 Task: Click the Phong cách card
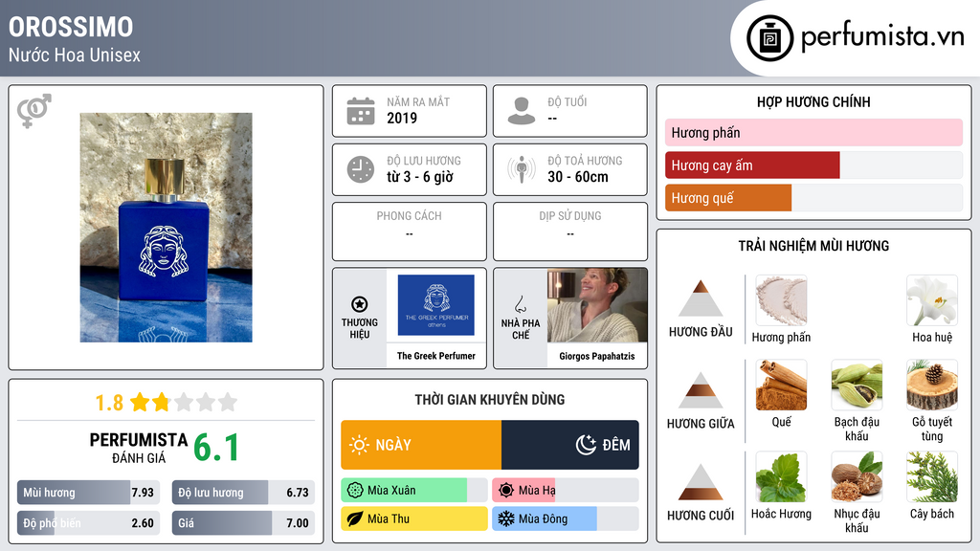click(410, 231)
